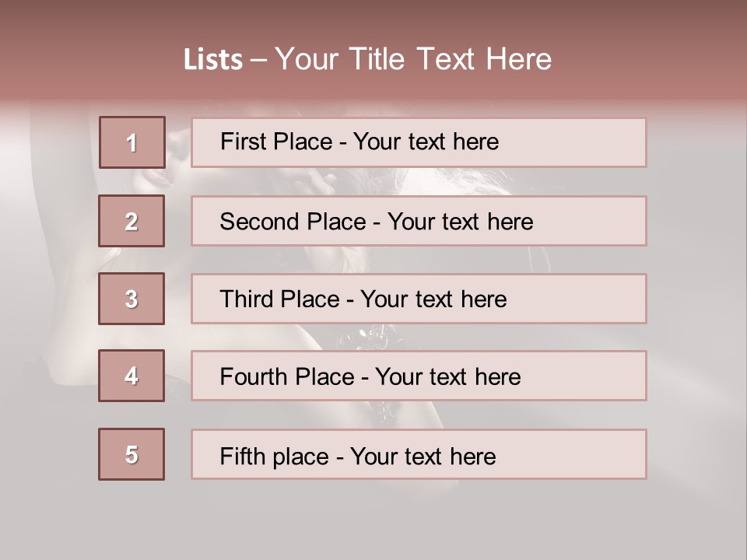Click the dark rose header band above title

(x=373, y=19)
